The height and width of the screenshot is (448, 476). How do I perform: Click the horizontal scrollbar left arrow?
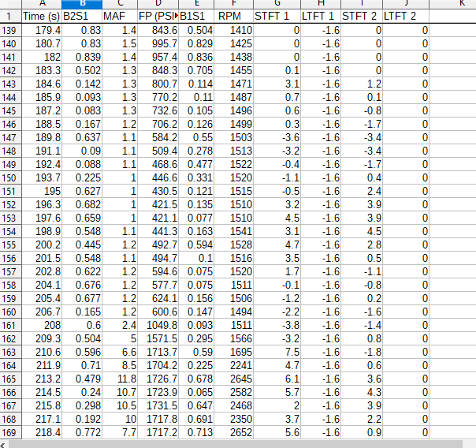(4, 444)
